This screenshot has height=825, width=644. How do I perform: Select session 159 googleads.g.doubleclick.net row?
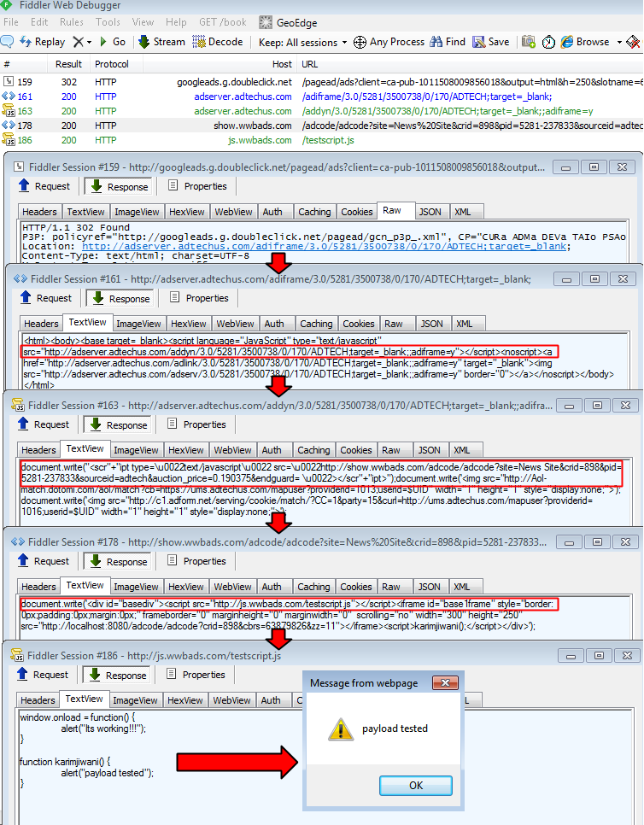[x=322, y=82]
